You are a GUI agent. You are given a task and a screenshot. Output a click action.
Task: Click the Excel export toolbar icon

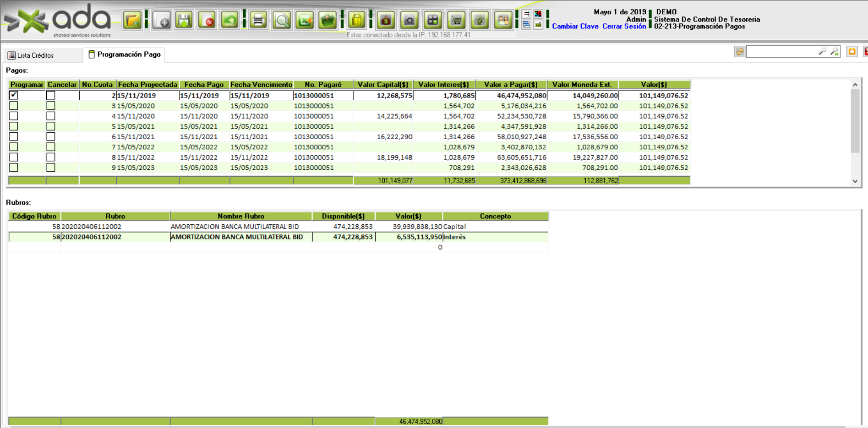[305, 20]
